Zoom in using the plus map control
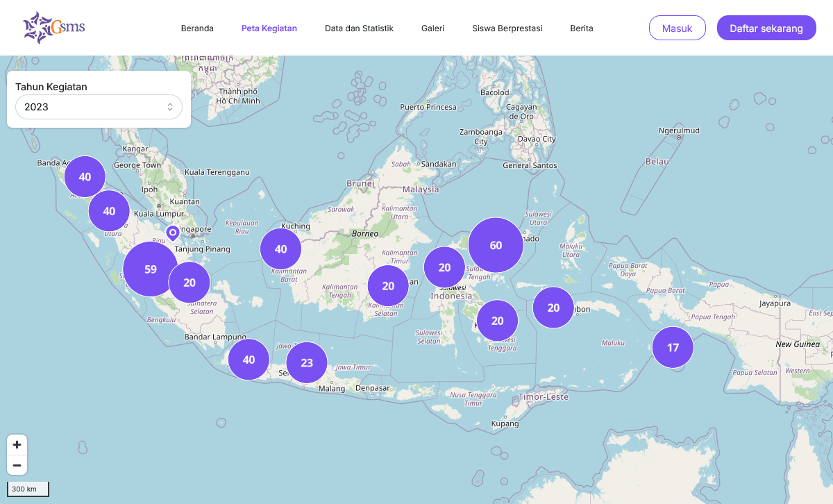The height and width of the screenshot is (504, 833). (17, 444)
